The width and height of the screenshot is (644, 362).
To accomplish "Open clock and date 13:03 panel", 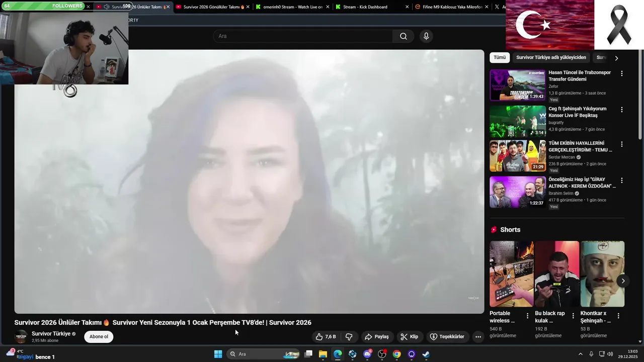I will (628, 354).
